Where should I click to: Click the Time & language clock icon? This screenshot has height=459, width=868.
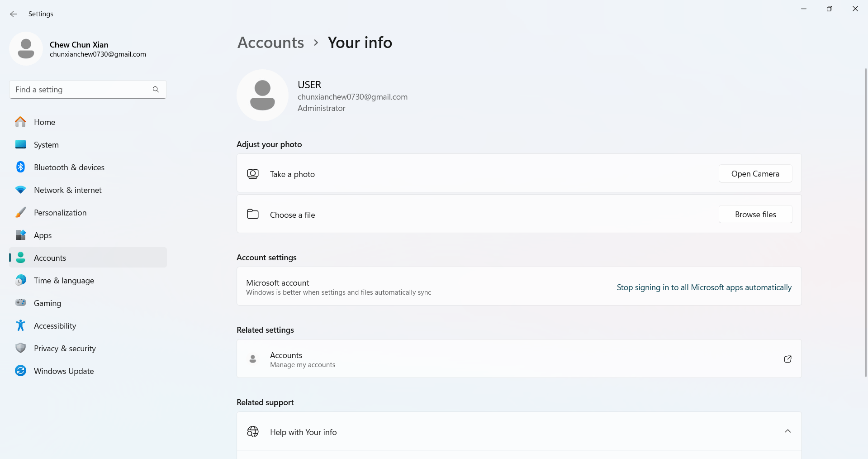coord(20,280)
